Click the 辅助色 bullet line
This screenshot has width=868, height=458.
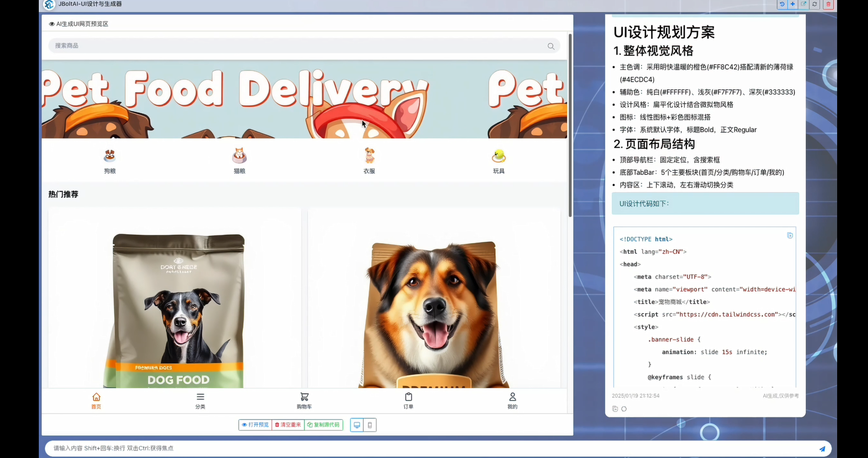708,92
